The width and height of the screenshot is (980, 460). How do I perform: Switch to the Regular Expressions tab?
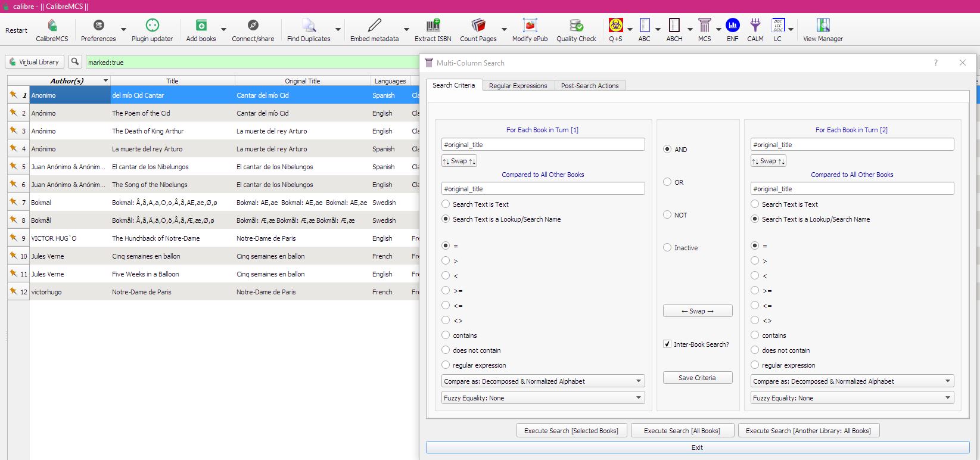[518, 86]
